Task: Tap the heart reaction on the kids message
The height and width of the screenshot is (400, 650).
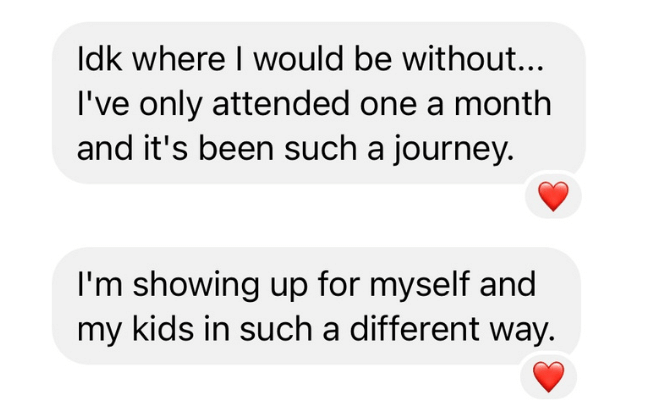Action: pyautogui.click(x=549, y=376)
